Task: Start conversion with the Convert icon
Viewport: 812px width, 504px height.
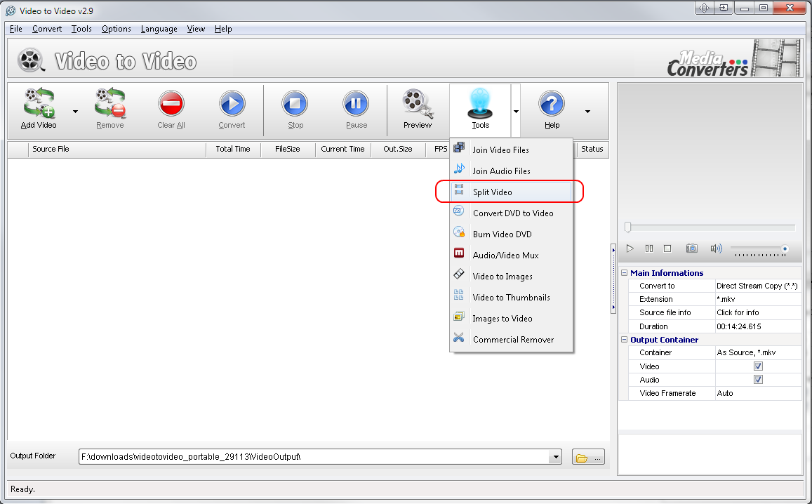Action: click(x=232, y=104)
